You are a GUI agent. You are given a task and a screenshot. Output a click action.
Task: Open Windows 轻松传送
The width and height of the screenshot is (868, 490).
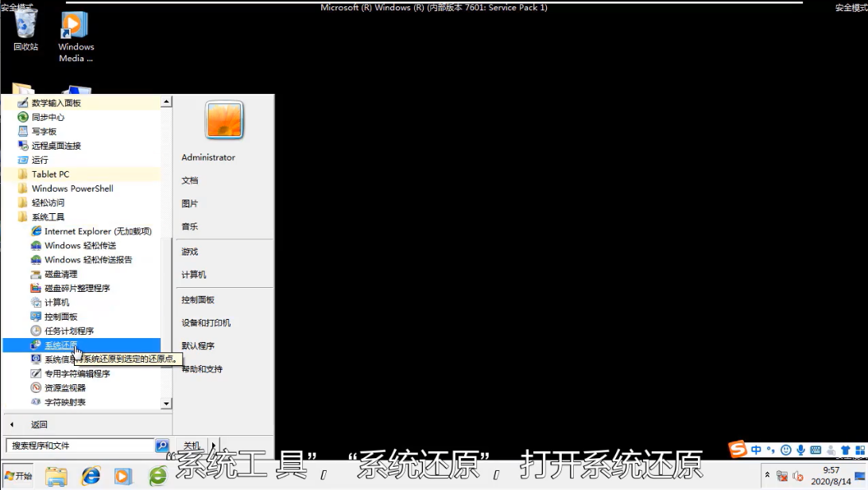coord(81,245)
